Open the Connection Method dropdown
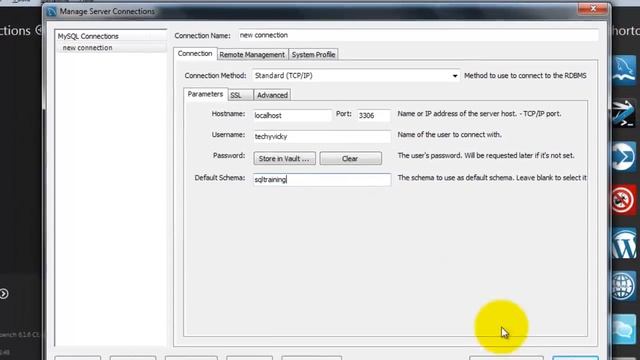Viewport: 640px width, 360px height. point(356,76)
